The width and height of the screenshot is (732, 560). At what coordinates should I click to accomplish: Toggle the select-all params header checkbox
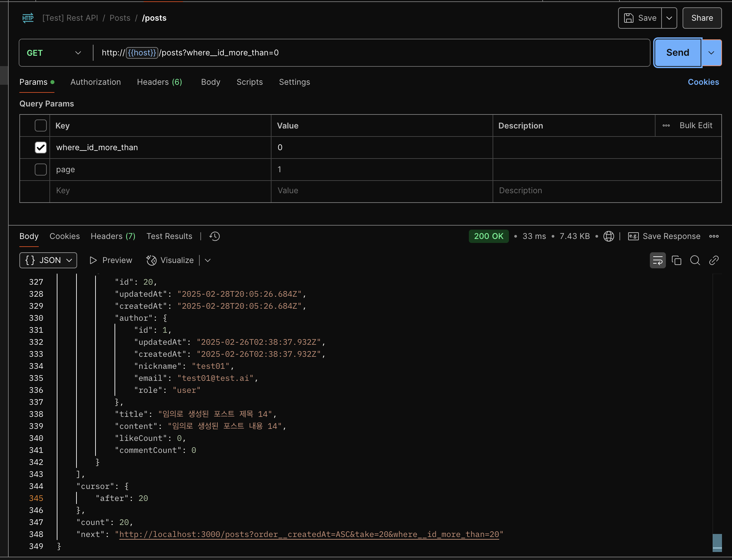click(x=41, y=126)
